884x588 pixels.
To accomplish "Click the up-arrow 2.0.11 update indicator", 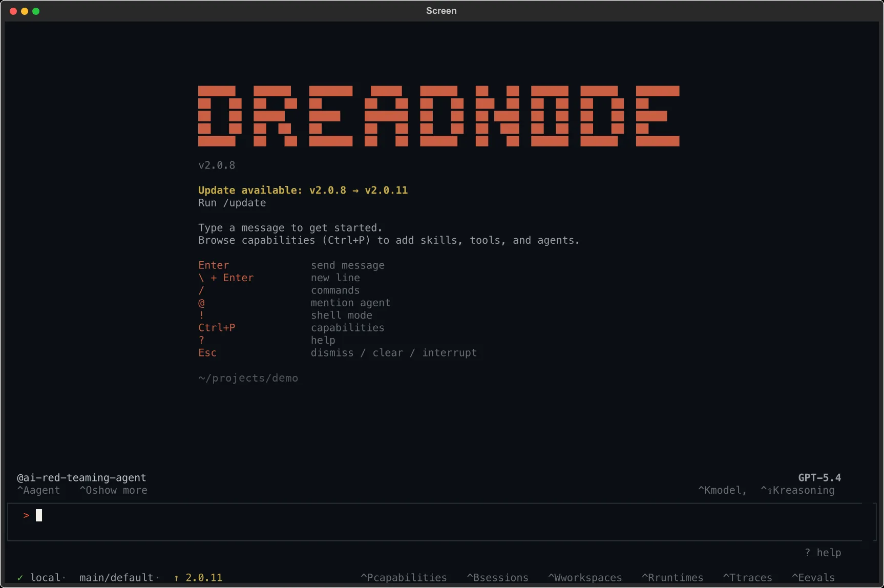I will point(198,578).
